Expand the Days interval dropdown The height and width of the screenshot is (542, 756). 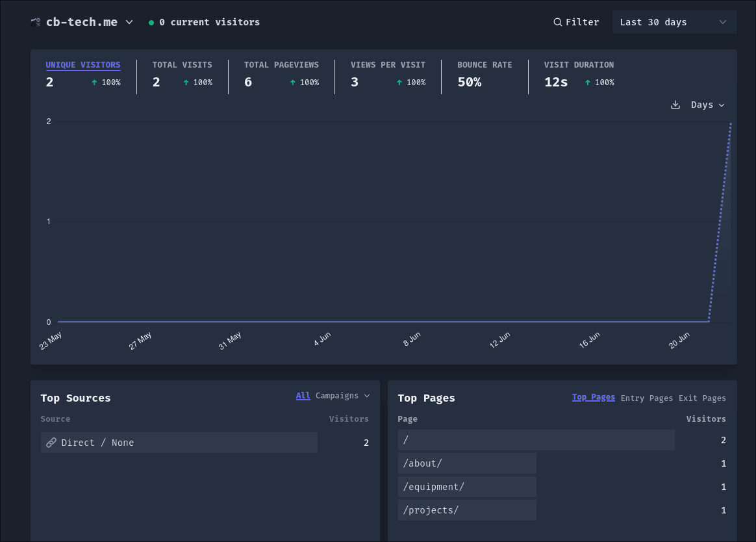[x=707, y=105]
